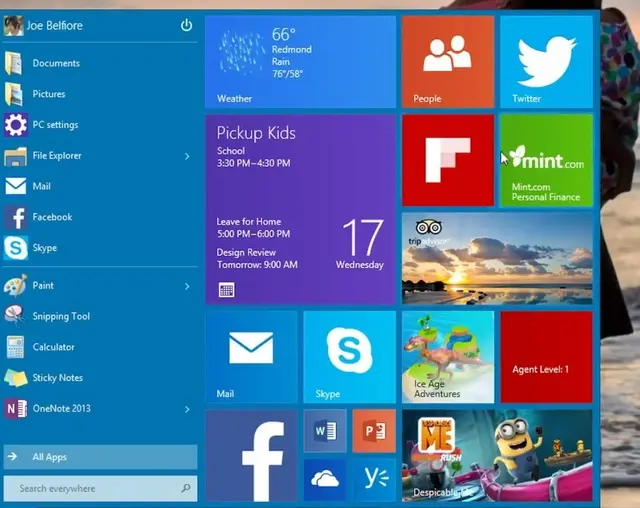The height and width of the screenshot is (508, 640).
Task: Open the Ice Age Adventures tile
Action: click(x=448, y=357)
